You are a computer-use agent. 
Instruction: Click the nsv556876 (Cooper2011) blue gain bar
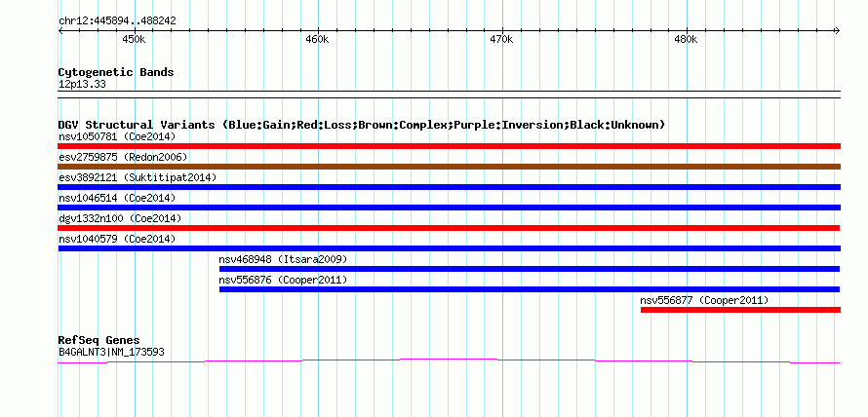[530, 289]
